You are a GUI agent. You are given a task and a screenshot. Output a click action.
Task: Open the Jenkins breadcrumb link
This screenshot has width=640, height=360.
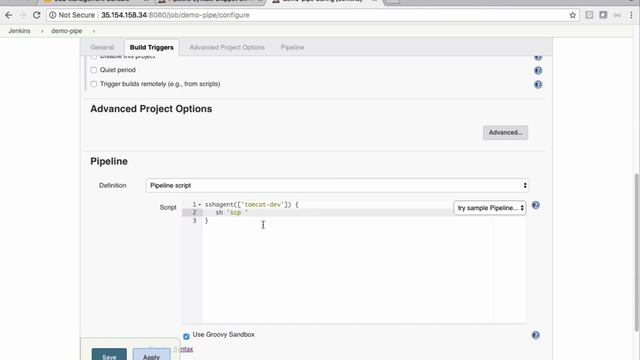point(19,31)
